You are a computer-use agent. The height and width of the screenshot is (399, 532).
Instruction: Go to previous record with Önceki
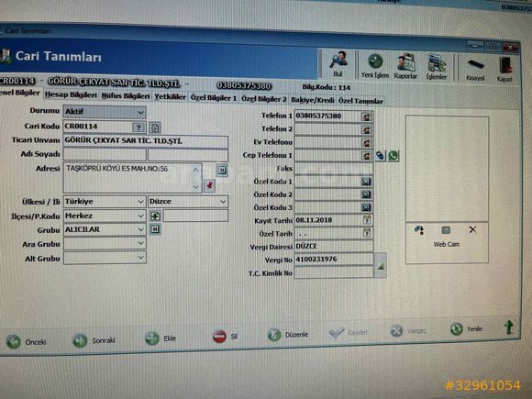27,341
